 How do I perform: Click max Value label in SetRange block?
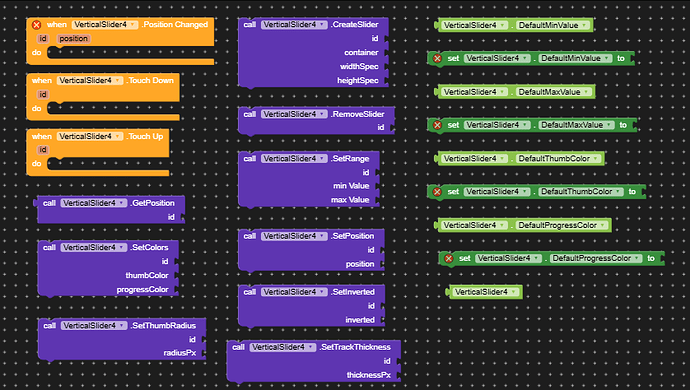coord(350,200)
